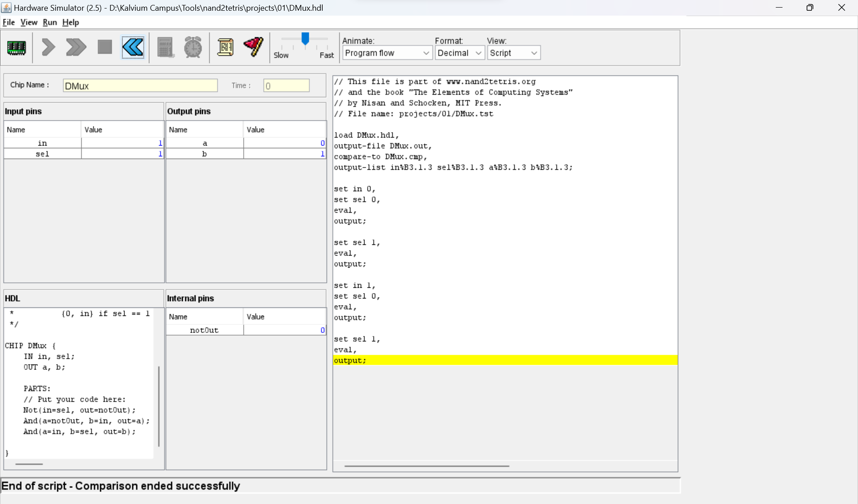
Task: Click the red pen messages icon
Action: [x=253, y=46]
